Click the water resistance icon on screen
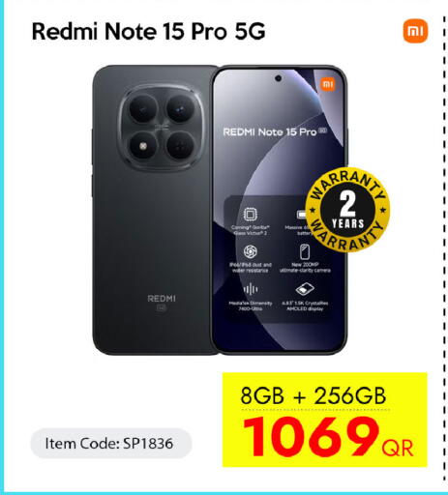Viewport: 448px width, 495px height. coord(250,251)
